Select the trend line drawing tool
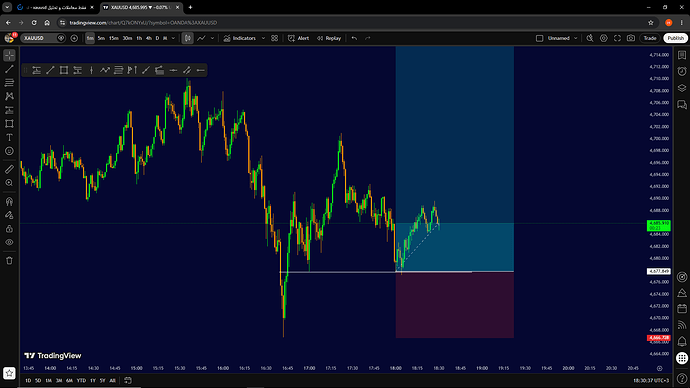 (9, 69)
